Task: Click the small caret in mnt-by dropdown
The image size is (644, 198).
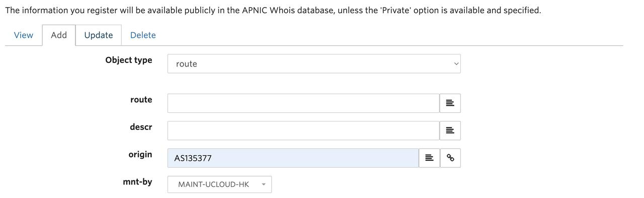Action: (264, 184)
